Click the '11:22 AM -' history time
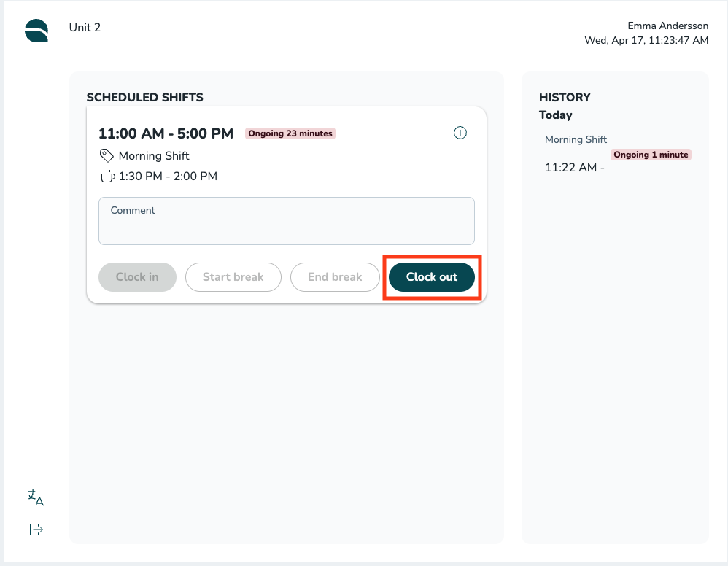 tap(575, 168)
